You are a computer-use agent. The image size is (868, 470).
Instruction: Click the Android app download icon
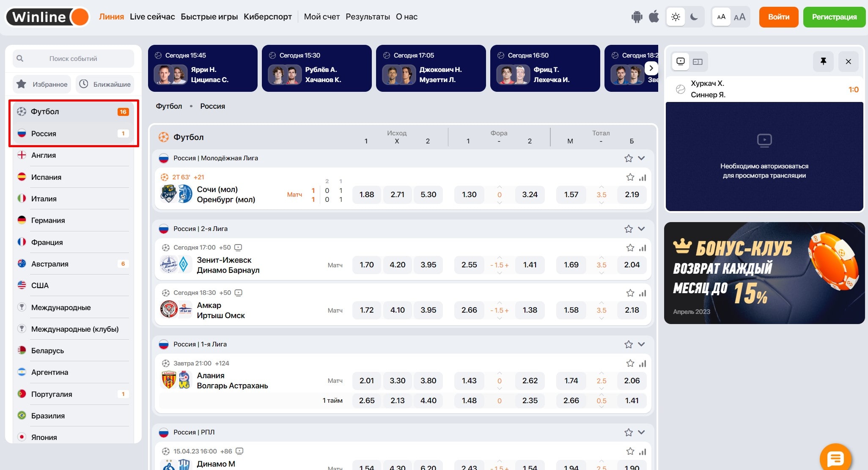click(637, 17)
